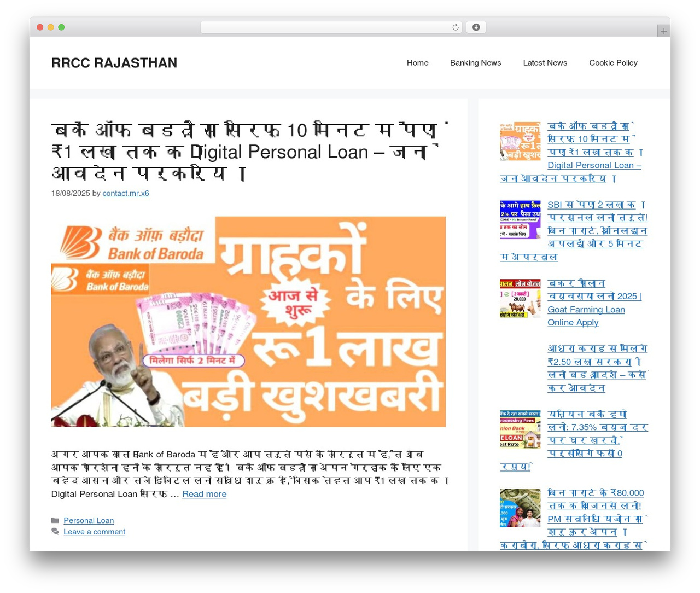The width and height of the screenshot is (700, 593).
Task: Open sidebar ₹80,000 PM loan link
Action: (574, 519)
